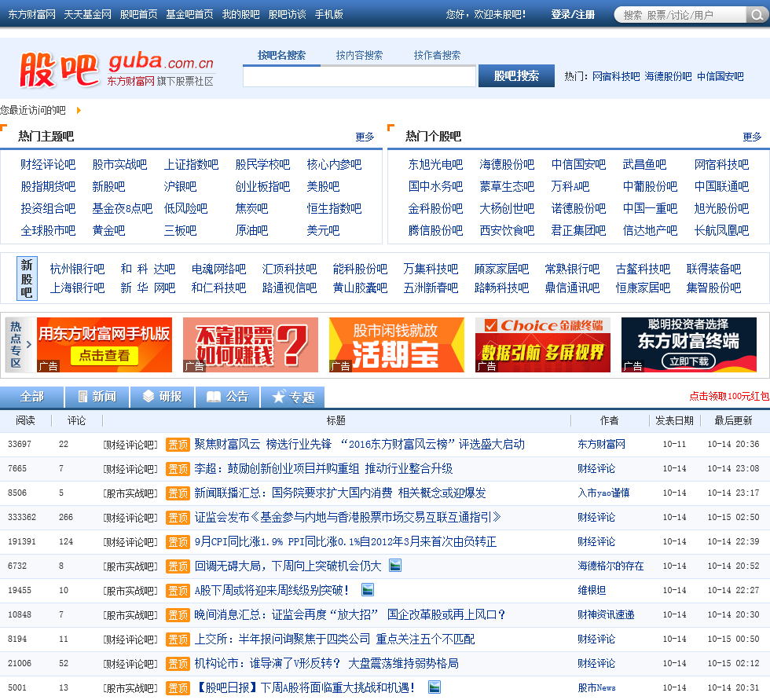Viewport: 770px width, 700px height.
Task: Select 按吧名搜索 search mode tab
Action: (x=281, y=55)
